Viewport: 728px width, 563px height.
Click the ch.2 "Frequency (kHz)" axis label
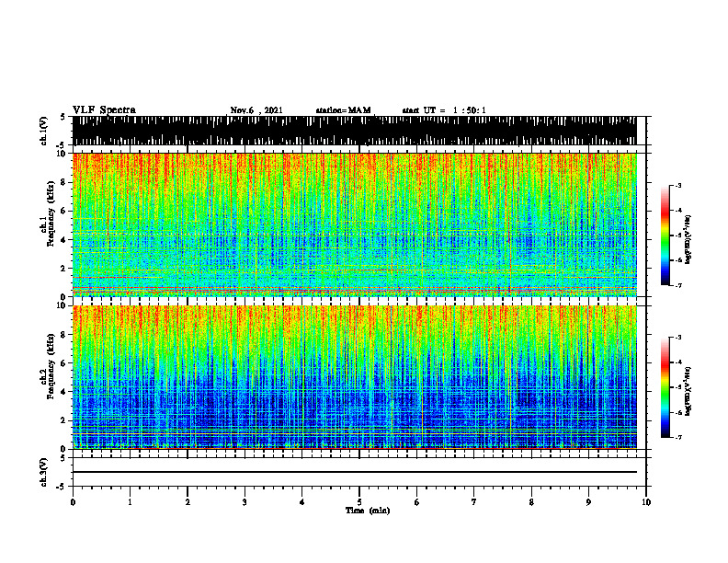(51, 366)
